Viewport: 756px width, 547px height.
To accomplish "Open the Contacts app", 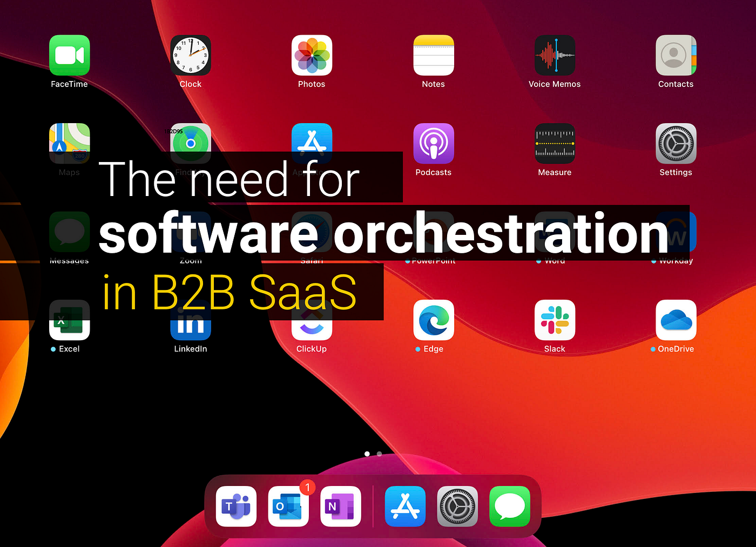I will (x=676, y=55).
